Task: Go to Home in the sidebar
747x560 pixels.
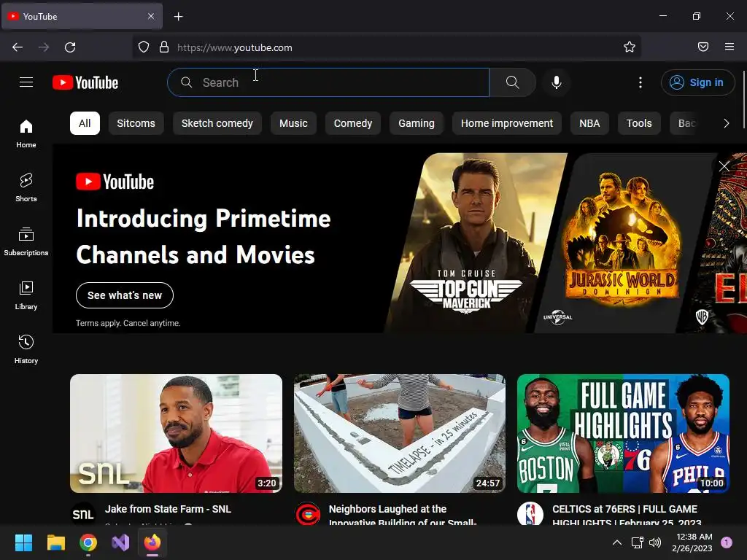Action: click(x=26, y=134)
